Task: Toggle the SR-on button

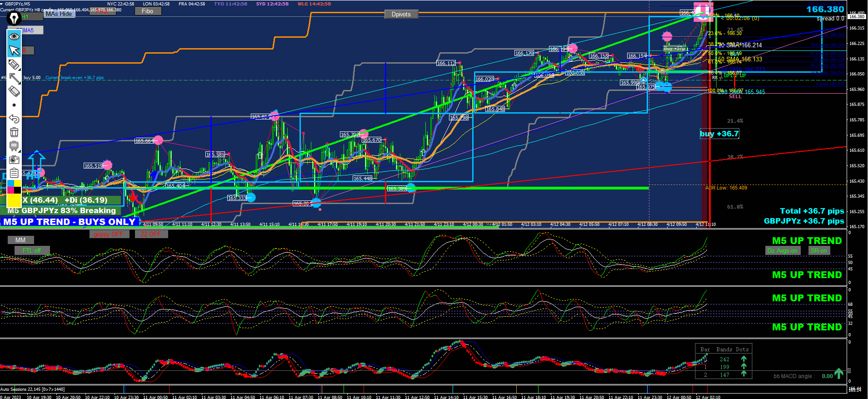Action: click(x=819, y=250)
